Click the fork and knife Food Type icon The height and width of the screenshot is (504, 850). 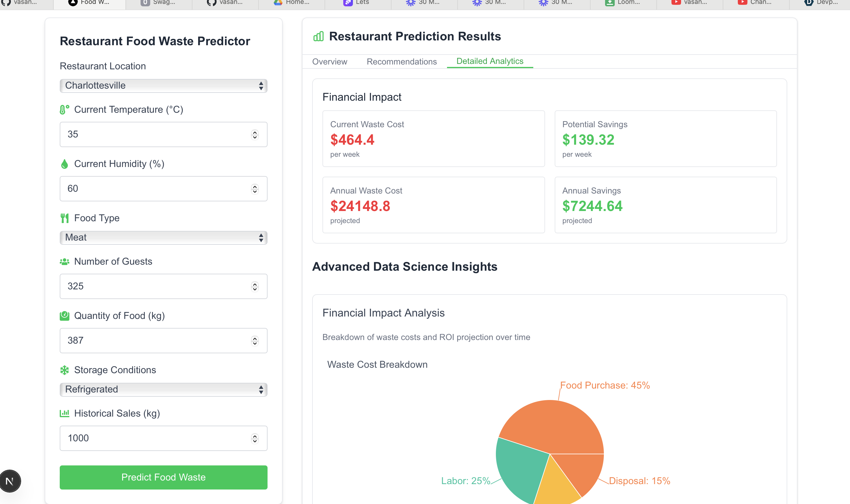pyautogui.click(x=64, y=218)
